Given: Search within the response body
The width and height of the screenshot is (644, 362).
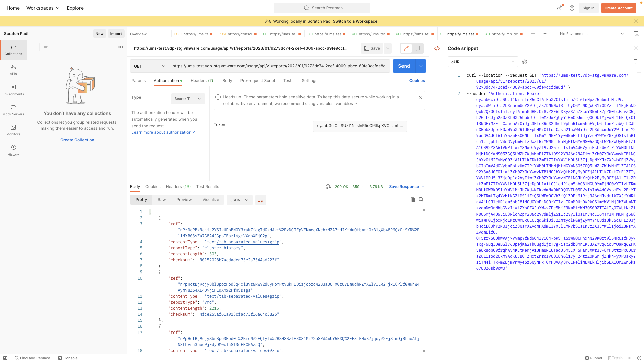Looking at the screenshot, I should click(x=421, y=199).
